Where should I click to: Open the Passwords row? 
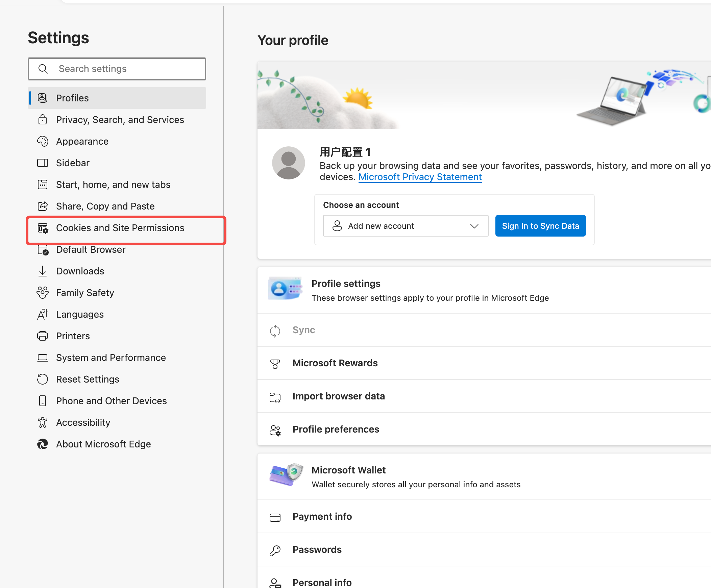point(317,550)
